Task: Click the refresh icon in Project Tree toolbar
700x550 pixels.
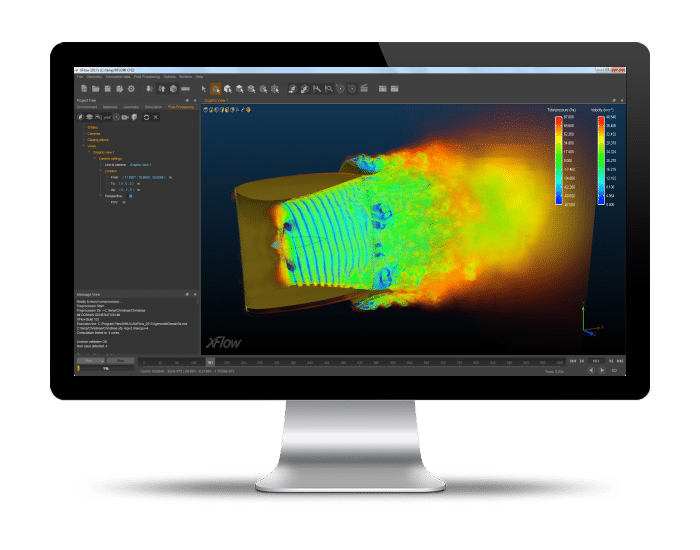Action: (146, 117)
